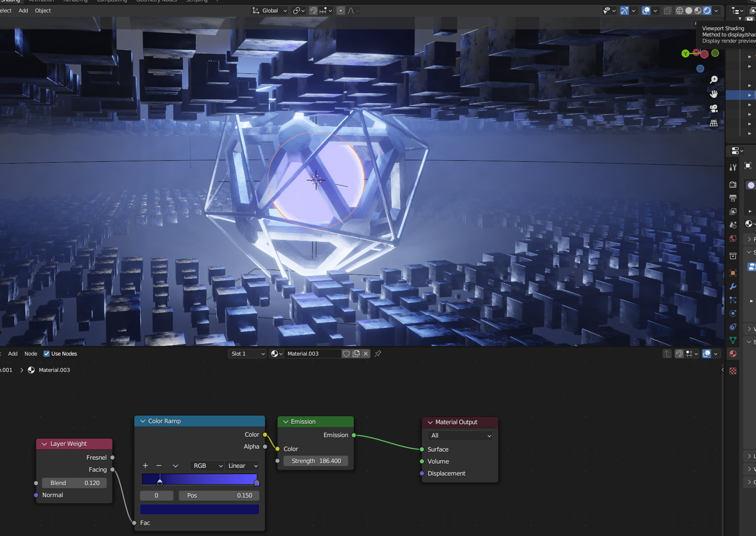Click the viewport zoom magnifier icon
The height and width of the screenshot is (536, 756).
point(714,79)
